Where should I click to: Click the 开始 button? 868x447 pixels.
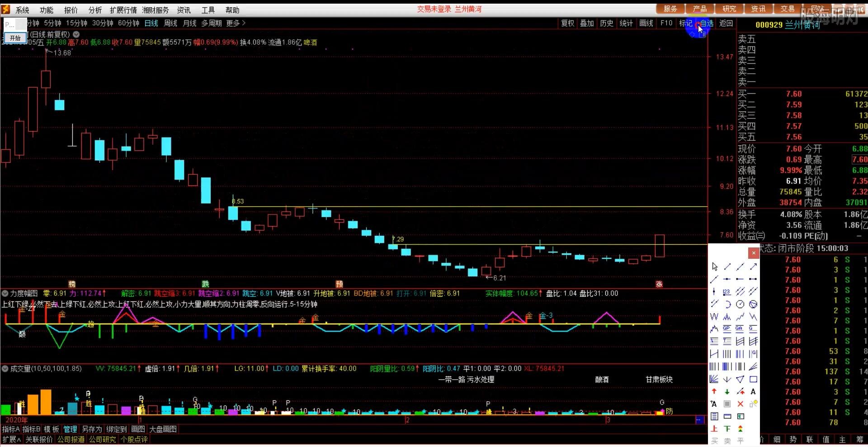[15, 38]
